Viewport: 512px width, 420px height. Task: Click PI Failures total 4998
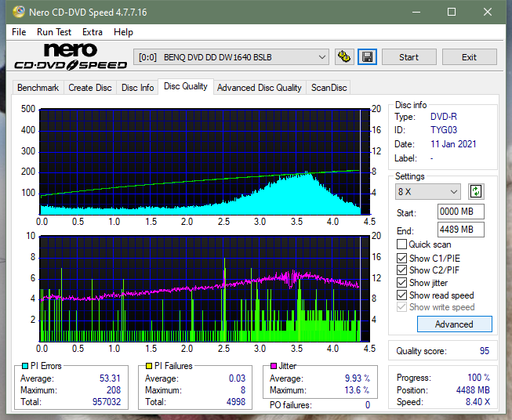pyautogui.click(x=236, y=402)
